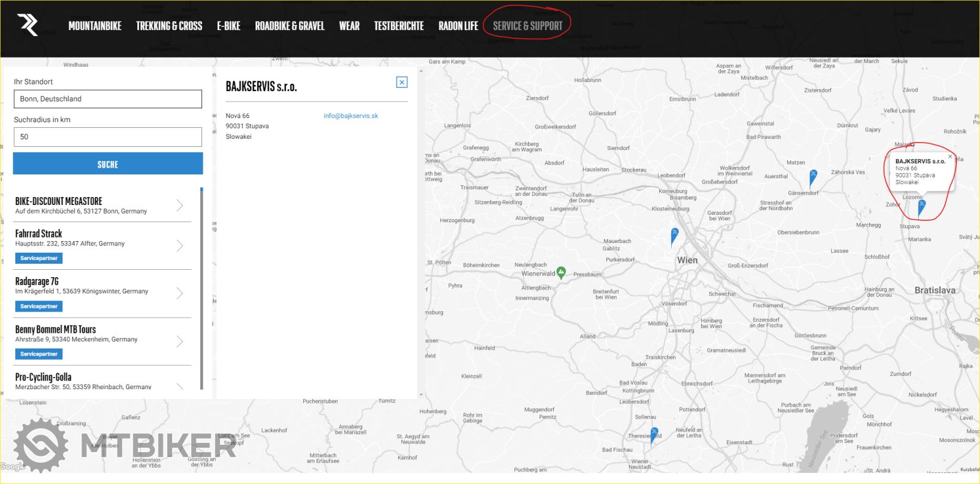Click the green Wienerwald park marker
This screenshot has width=980, height=484.
(x=561, y=273)
